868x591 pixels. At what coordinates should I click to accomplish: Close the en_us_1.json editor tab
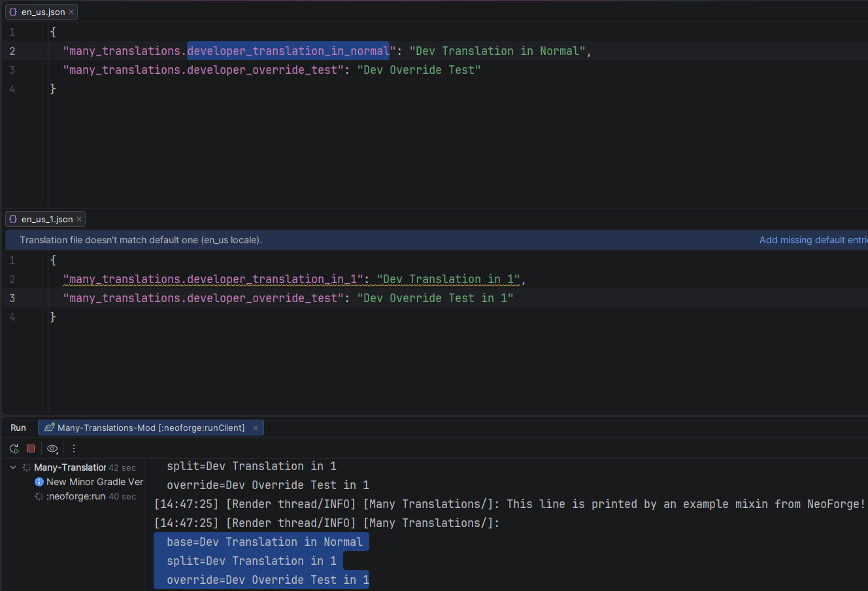point(79,219)
